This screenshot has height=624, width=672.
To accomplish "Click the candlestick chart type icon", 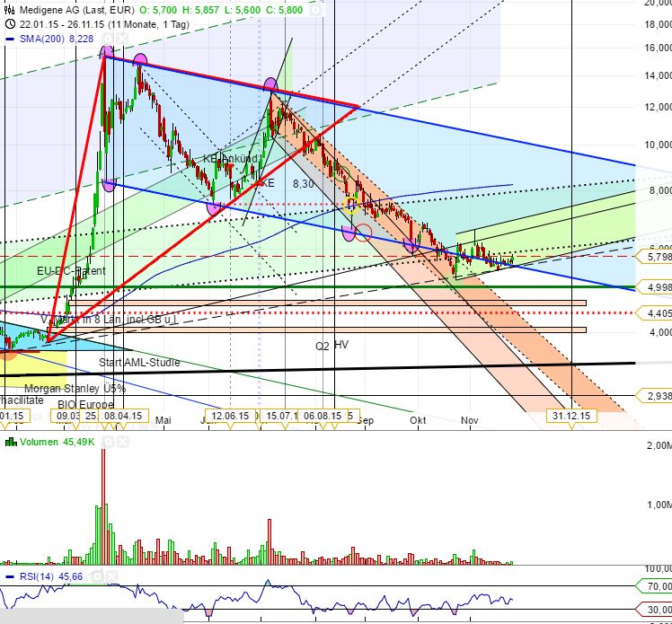I will point(9,9).
